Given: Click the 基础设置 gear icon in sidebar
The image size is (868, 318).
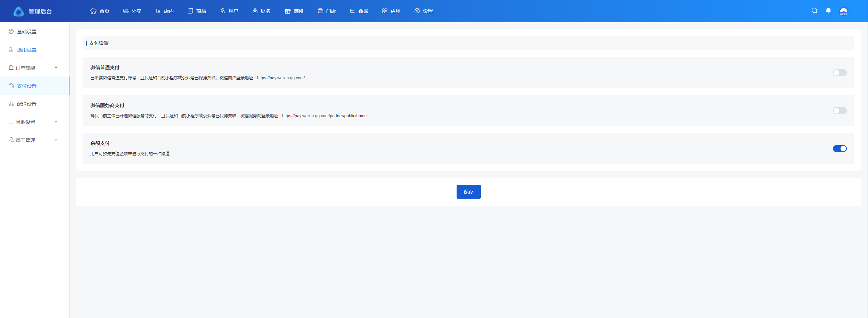Looking at the screenshot, I should (11, 32).
